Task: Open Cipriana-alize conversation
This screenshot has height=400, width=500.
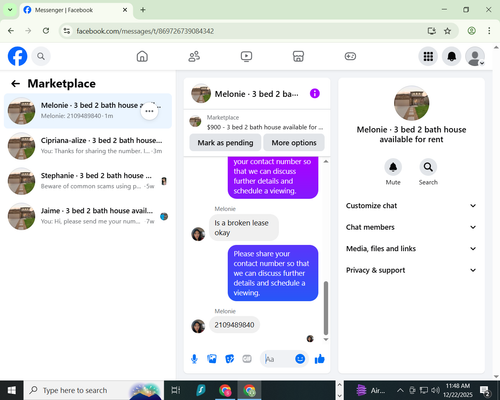Action: (88, 146)
